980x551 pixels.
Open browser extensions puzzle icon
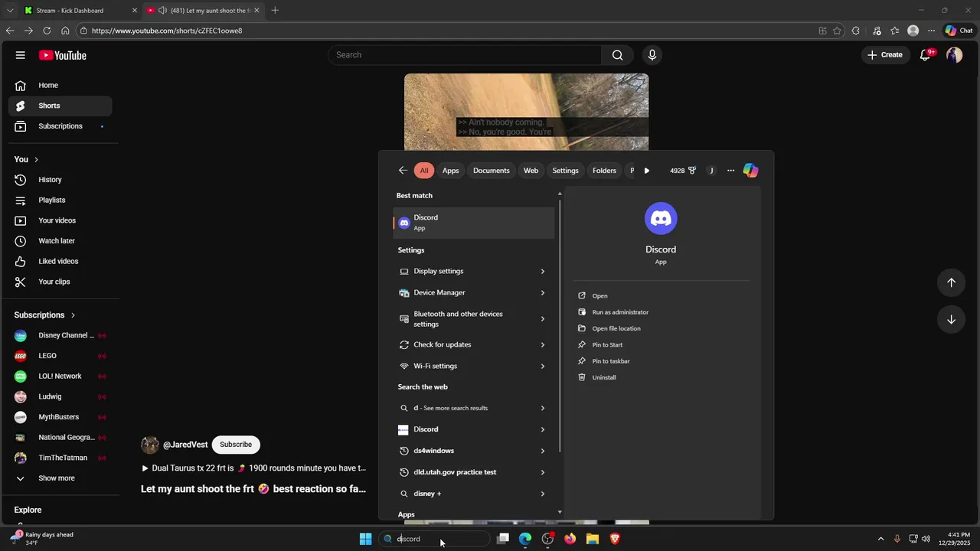pyautogui.click(x=856, y=31)
